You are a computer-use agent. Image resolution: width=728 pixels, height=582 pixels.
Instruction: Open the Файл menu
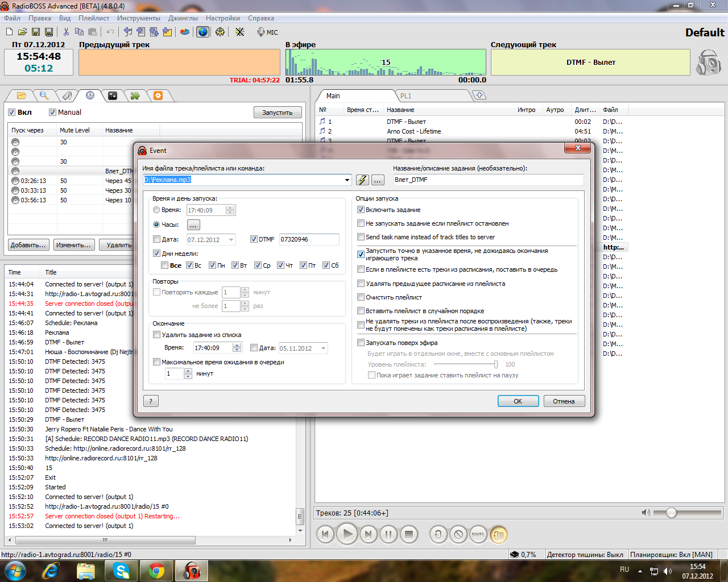pyautogui.click(x=12, y=18)
